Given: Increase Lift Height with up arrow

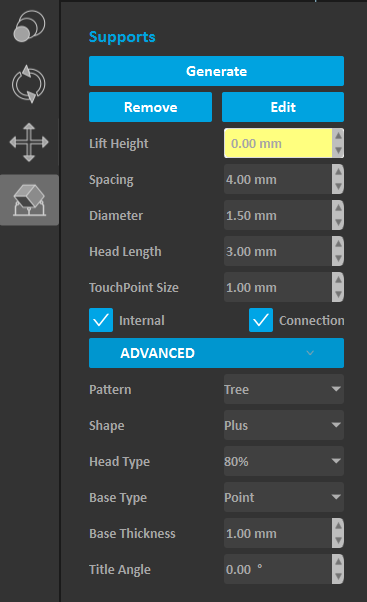Looking at the screenshot, I should (338, 136).
